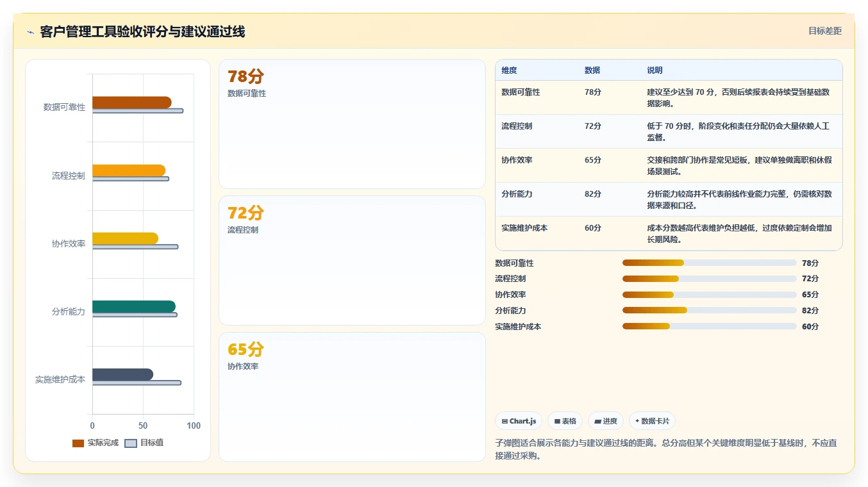Viewport: 868px width, 487px height.
Task: Click the 协作效率 progress bar
Action: coord(710,295)
